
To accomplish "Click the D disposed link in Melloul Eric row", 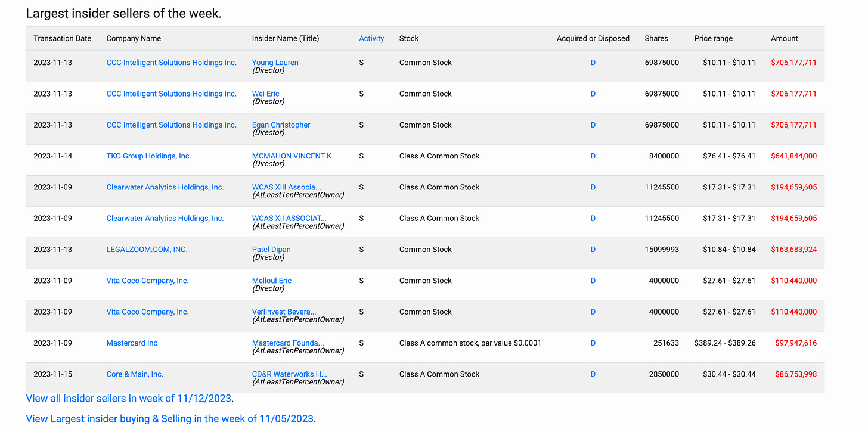I will [x=593, y=281].
